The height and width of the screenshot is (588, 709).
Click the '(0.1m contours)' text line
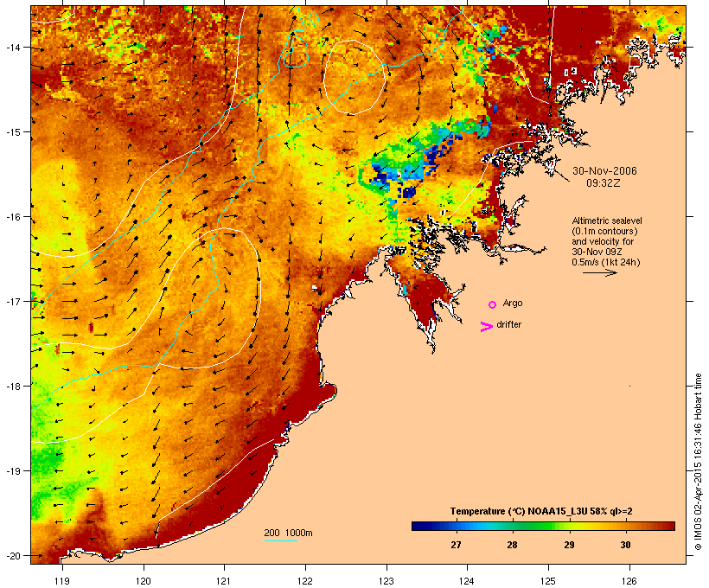(x=604, y=231)
